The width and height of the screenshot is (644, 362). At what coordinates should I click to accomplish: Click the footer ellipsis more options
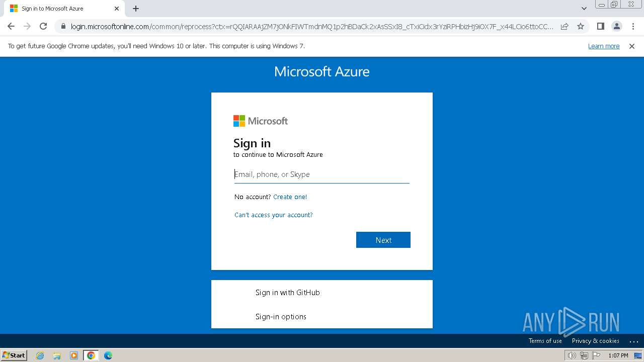point(633,341)
